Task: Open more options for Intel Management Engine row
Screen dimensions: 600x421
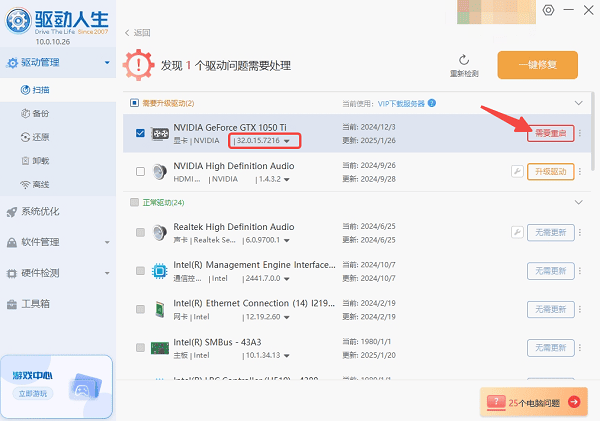Action: tap(580, 271)
